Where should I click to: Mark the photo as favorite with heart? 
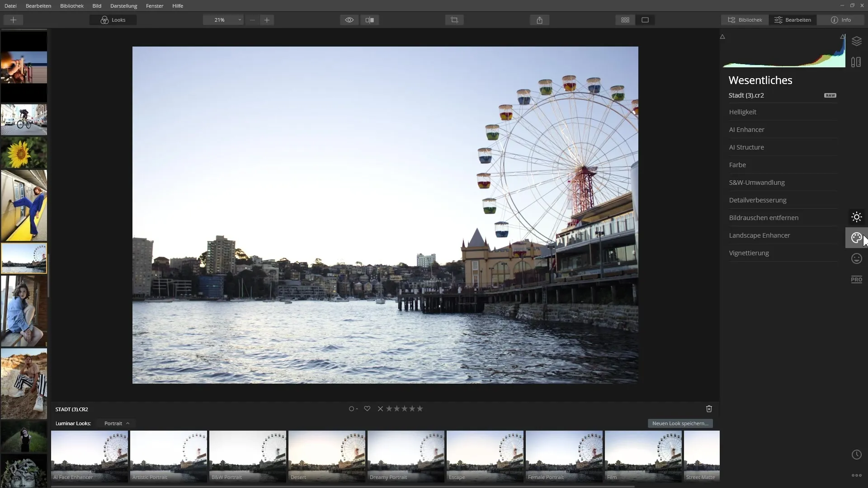[367, 409]
